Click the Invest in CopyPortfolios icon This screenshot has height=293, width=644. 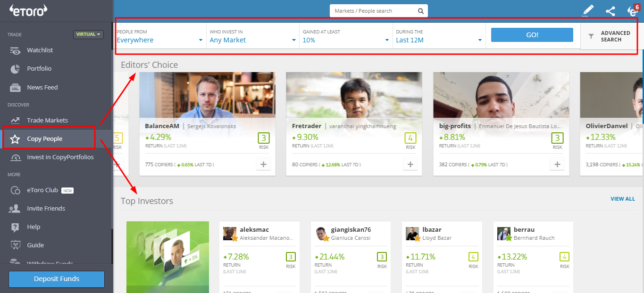tap(15, 157)
